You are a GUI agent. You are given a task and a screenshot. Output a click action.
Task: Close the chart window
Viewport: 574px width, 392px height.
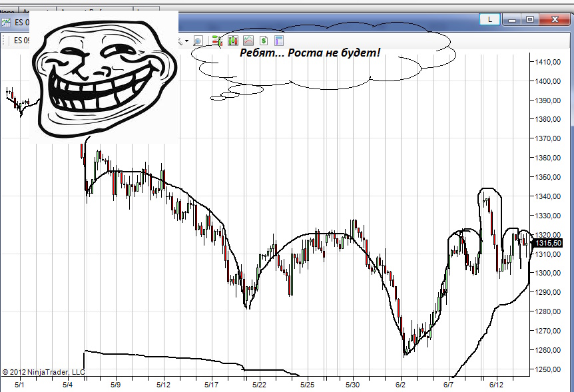555,20
